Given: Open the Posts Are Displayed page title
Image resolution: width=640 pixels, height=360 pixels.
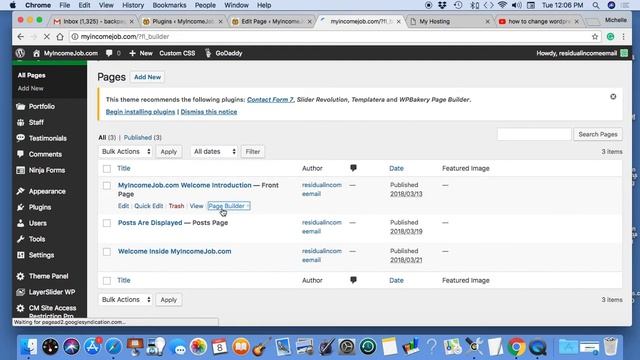Looking at the screenshot, I should point(150,223).
